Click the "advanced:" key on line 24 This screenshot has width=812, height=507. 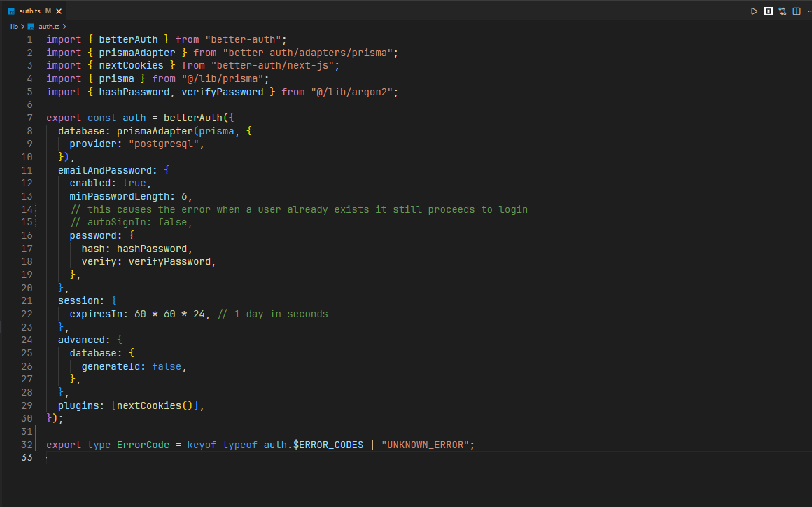(x=85, y=340)
